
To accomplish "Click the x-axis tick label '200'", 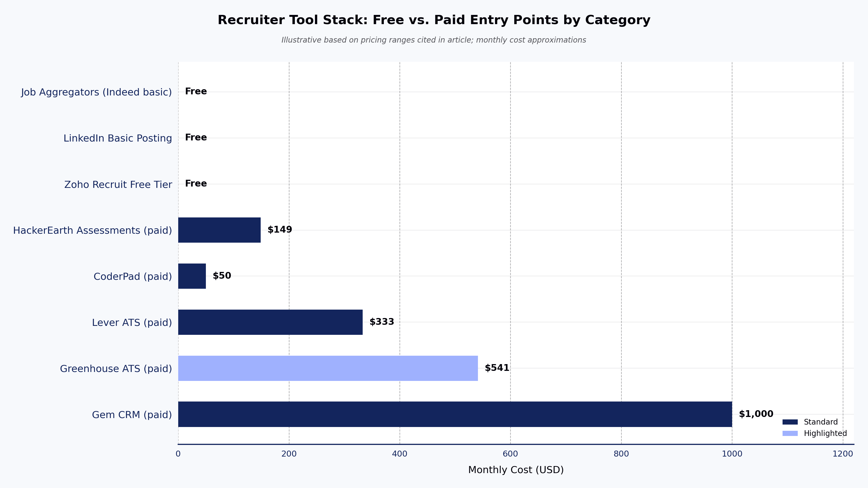I will point(289,454).
